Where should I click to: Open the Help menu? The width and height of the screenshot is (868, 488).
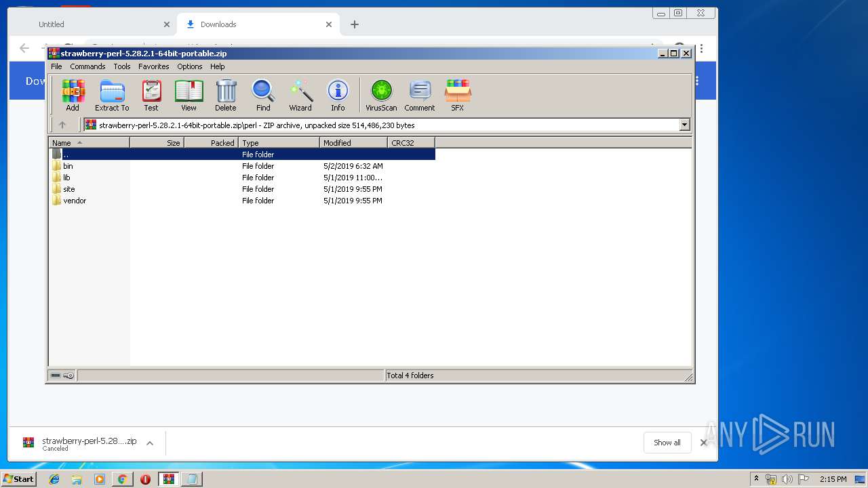[217, 66]
